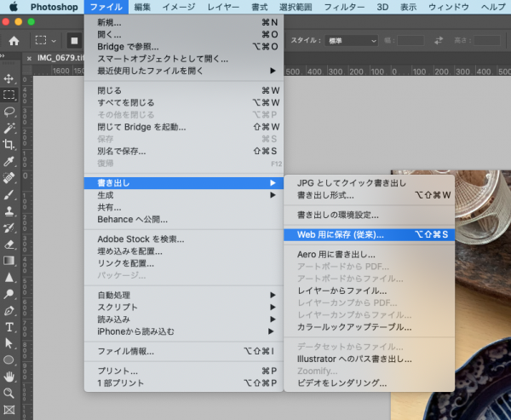This screenshot has height=420, width=511.
Task: Choose Web 用に保存 (従来)... menu entry
Action: [x=341, y=233]
